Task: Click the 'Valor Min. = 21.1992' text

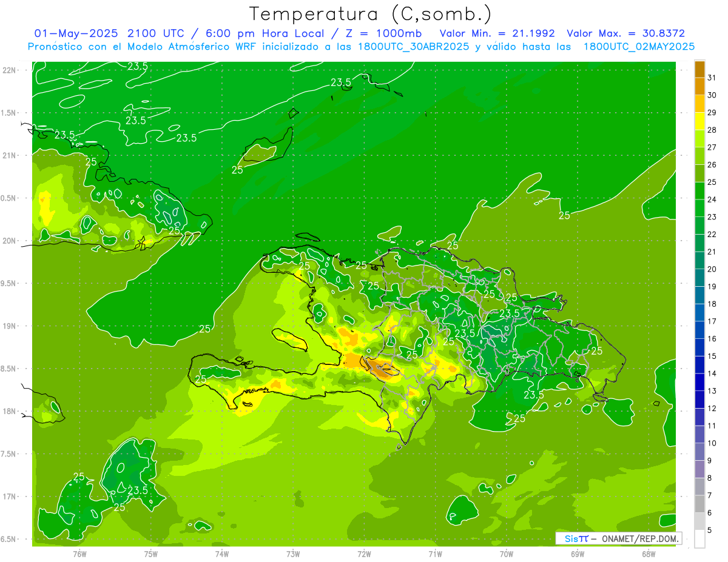Action: [x=496, y=33]
